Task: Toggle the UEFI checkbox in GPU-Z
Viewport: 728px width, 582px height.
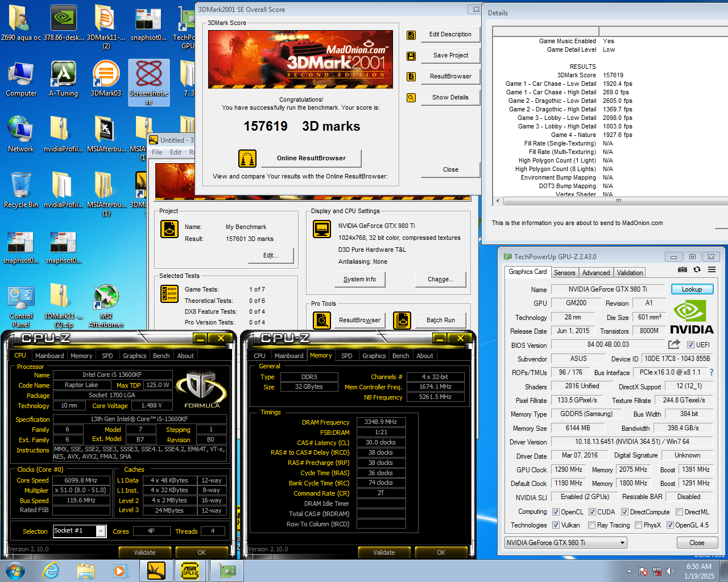Action: pos(690,345)
